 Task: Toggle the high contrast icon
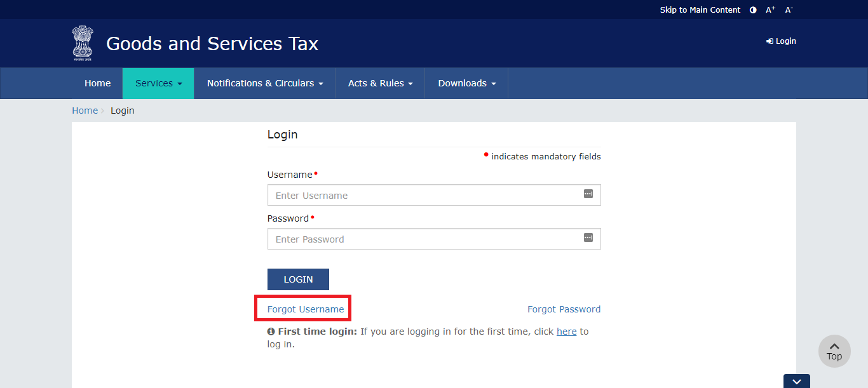point(753,10)
